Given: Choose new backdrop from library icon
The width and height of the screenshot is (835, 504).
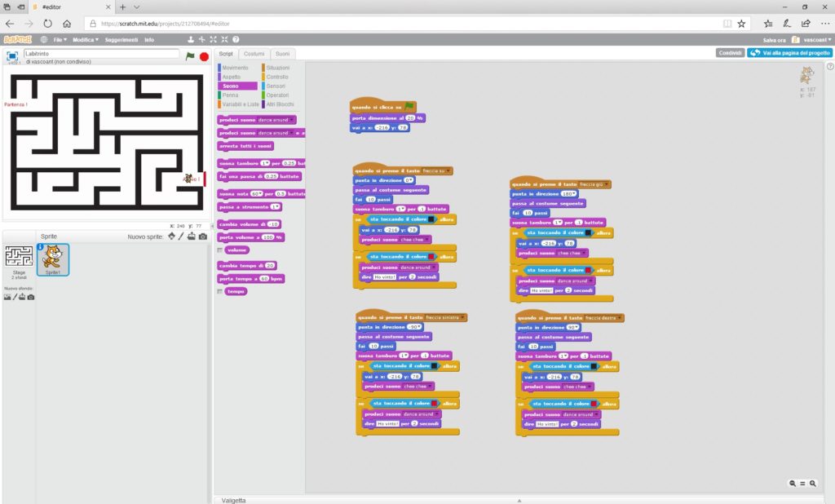Looking at the screenshot, I should 7,297.
